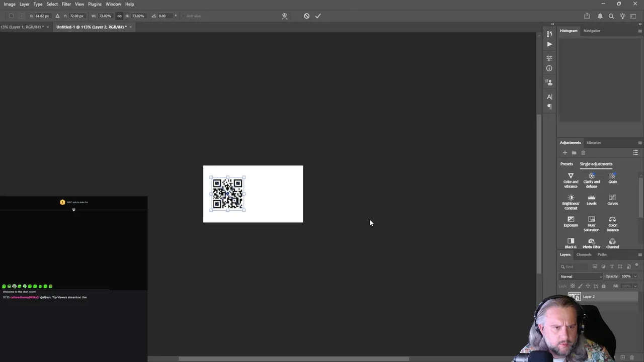This screenshot has height=362, width=644.
Task: Open the lightbulb Discover icon
Action: pyautogui.click(x=623, y=16)
